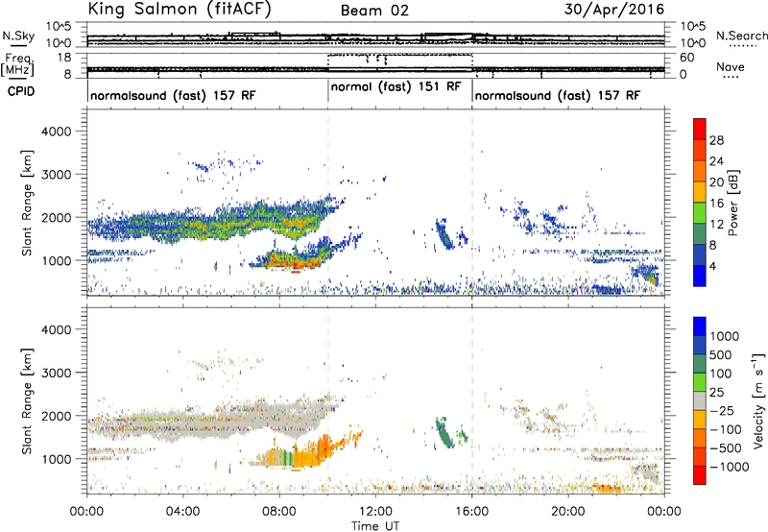Click the "Power [dB]" colorbar title

pyautogui.click(x=733, y=203)
